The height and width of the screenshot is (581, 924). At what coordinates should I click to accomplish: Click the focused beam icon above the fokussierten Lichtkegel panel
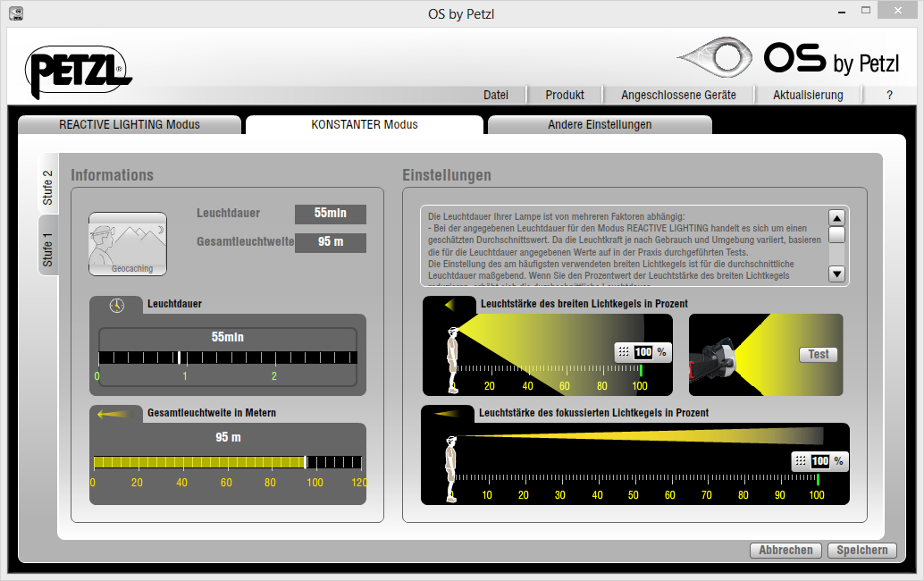tap(448, 414)
